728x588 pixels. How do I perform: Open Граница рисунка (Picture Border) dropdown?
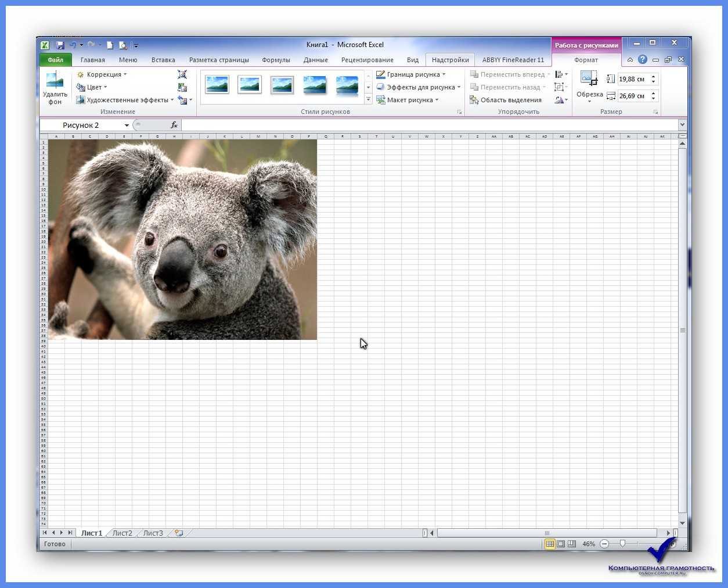[x=411, y=74]
